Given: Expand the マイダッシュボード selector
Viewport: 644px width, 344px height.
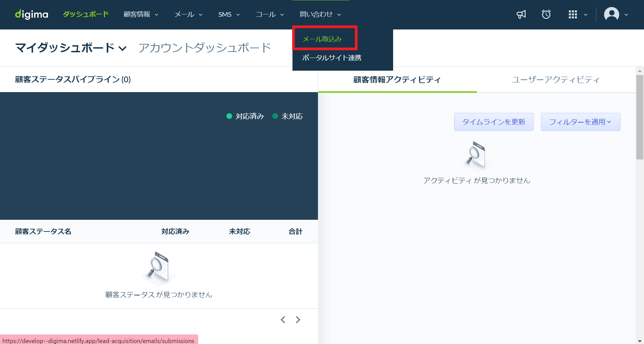Looking at the screenshot, I should [71, 48].
